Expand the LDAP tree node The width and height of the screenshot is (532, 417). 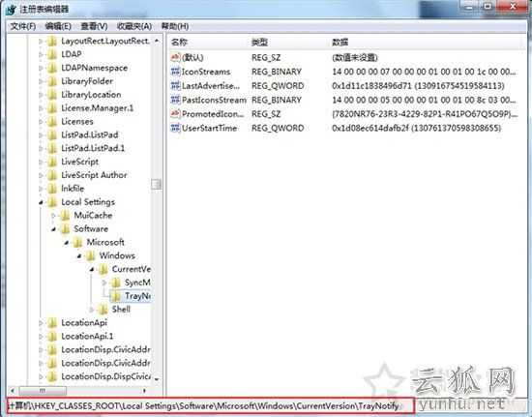point(41,54)
